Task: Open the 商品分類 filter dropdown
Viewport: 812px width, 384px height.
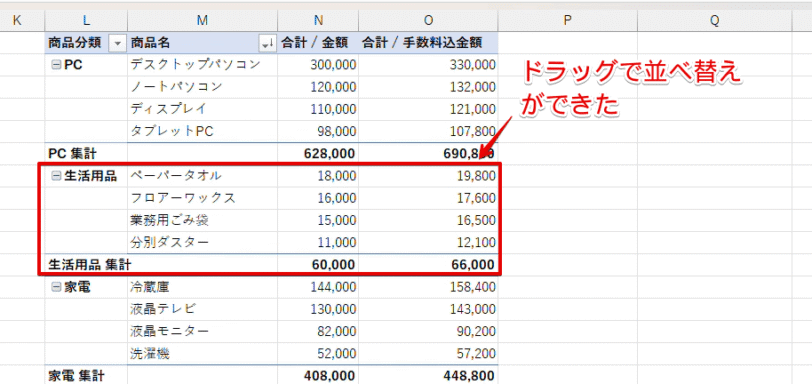Action: click(117, 43)
